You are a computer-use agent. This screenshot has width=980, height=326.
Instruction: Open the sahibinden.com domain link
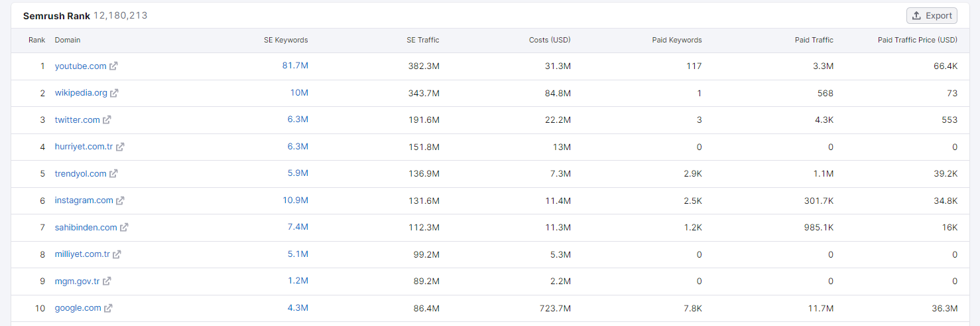click(x=86, y=228)
